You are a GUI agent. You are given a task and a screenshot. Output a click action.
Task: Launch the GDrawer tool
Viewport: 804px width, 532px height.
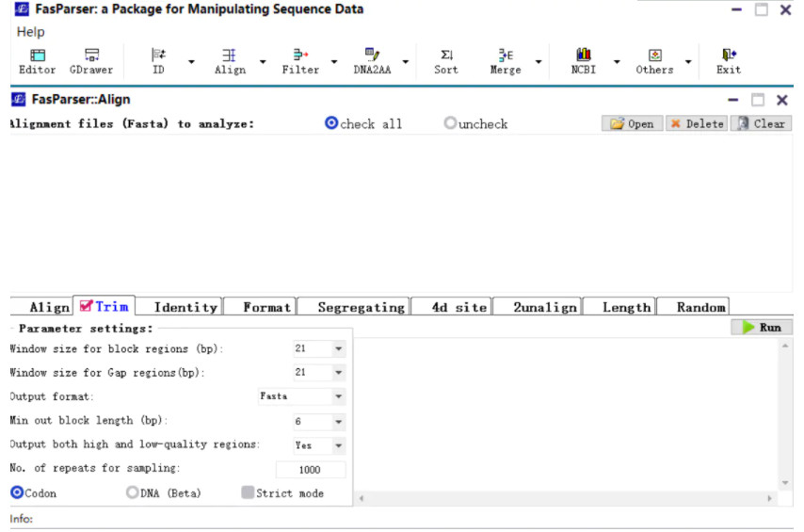[91, 61]
